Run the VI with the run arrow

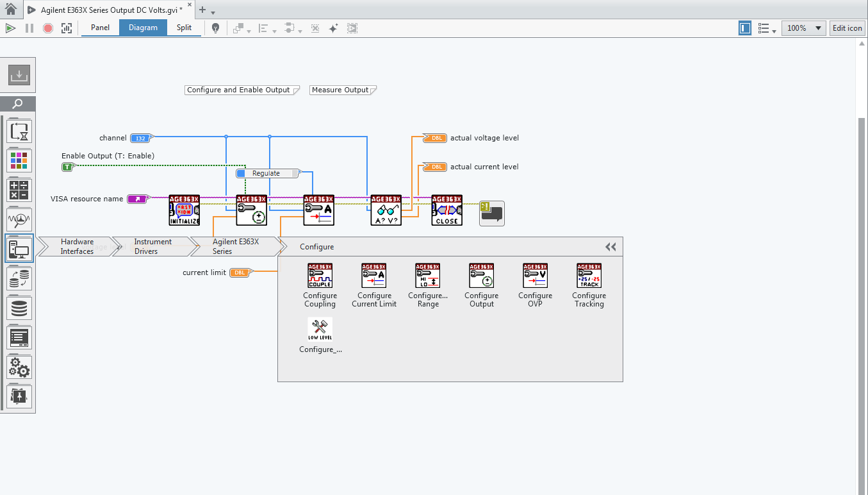10,28
